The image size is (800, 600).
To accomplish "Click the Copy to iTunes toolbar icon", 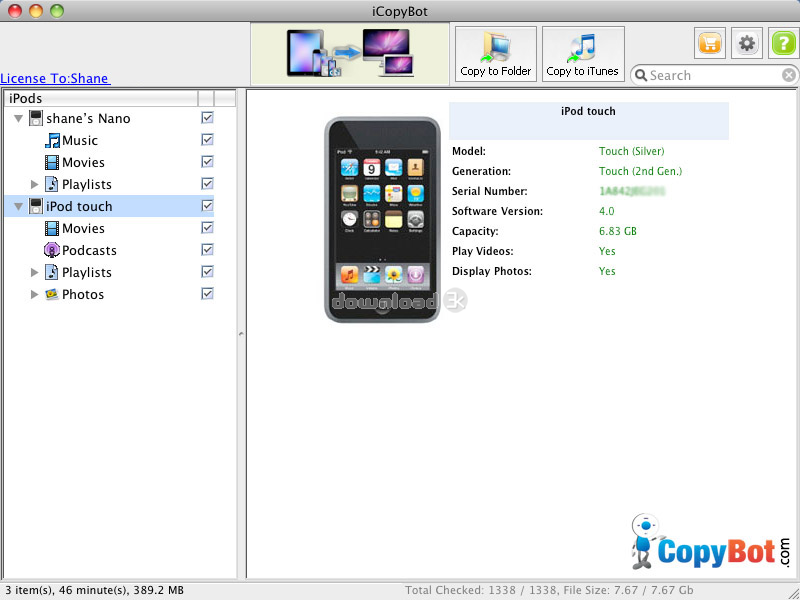I will click(583, 53).
